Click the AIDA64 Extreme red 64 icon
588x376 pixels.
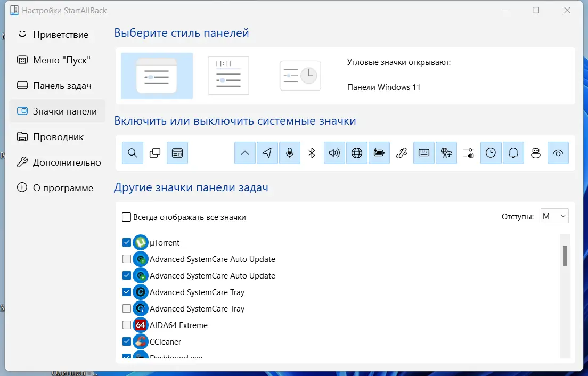click(141, 325)
